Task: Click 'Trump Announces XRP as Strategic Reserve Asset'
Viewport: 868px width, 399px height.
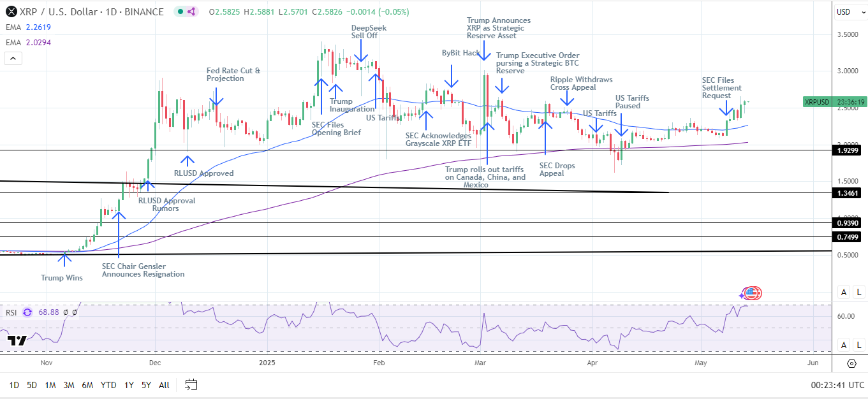Action: [498, 28]
